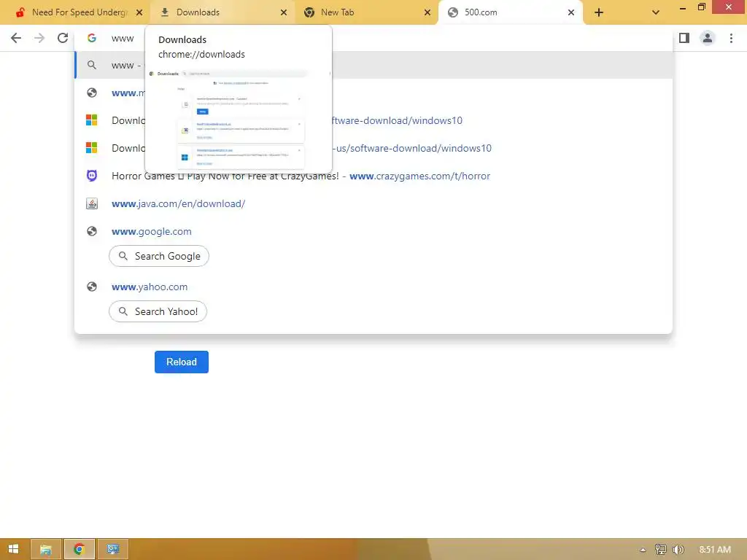Screen dimensions: 747x560
Task: Switch to the Downloads tab
Action: pos(220,12)
